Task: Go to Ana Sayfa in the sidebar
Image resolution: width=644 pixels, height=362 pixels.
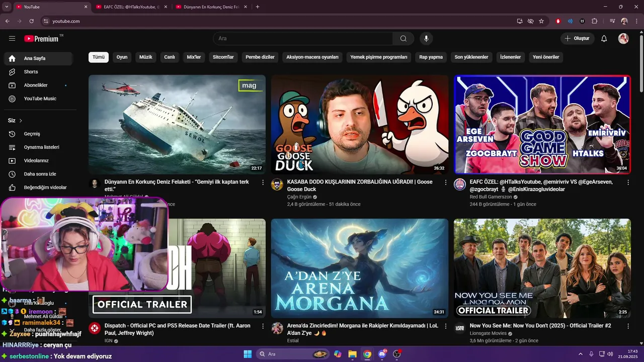Action: [38, 58]
